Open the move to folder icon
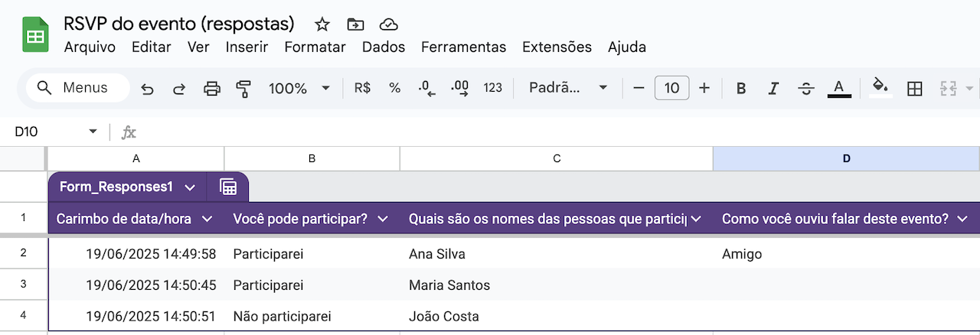980x335 pixels. [355, 24]
